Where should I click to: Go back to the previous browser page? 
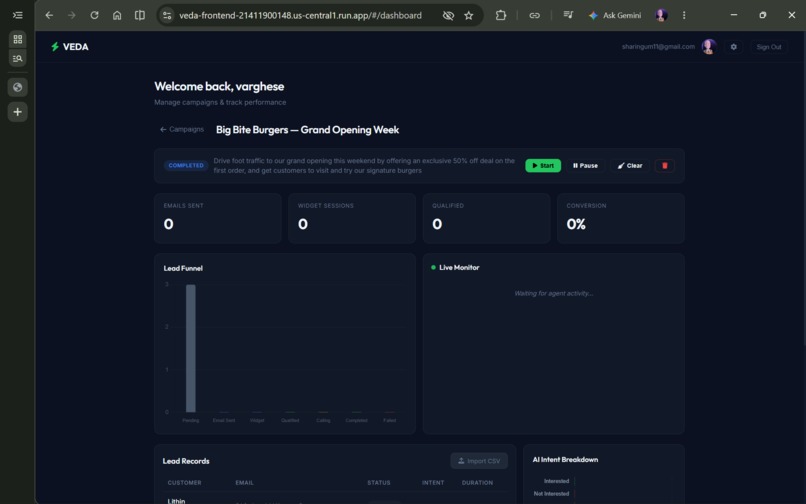[x=49, y=15]
